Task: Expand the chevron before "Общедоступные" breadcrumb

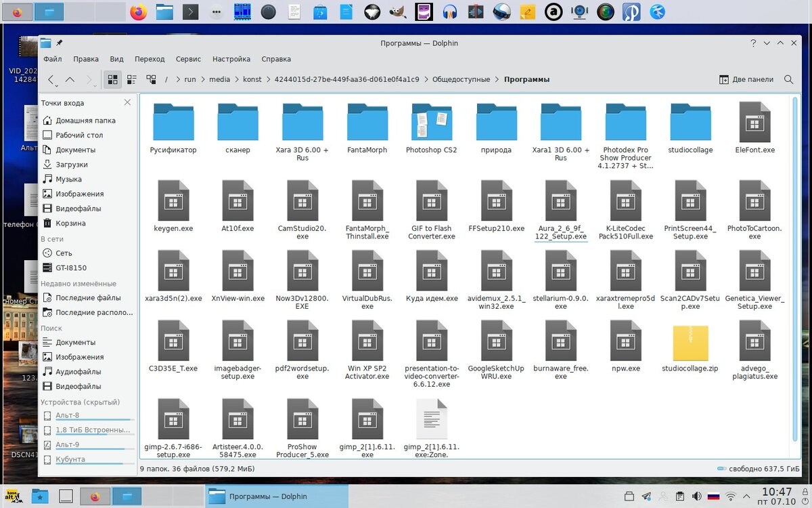Action: tap(426, 79)
